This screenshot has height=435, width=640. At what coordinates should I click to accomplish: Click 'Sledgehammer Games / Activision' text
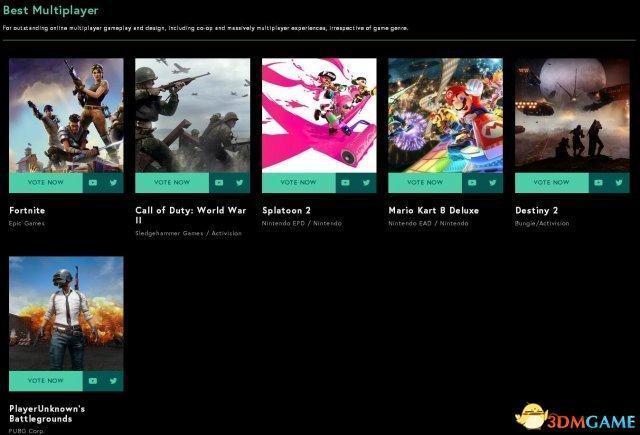click(x=189, y=233)
